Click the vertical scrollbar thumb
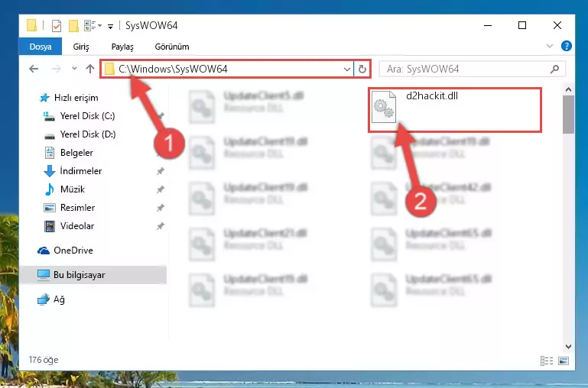The height and width of the screenshot is (388, 588). (568, 115)
